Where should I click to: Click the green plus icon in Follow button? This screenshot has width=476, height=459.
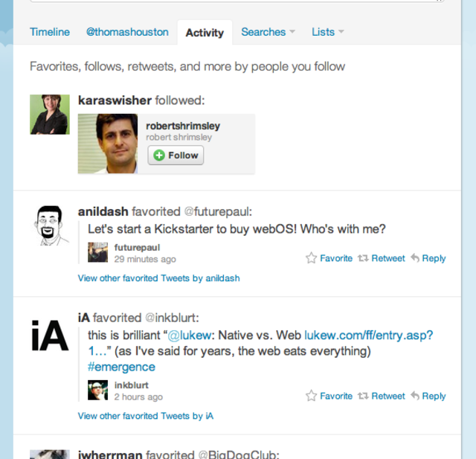click(x=159, y=155)
